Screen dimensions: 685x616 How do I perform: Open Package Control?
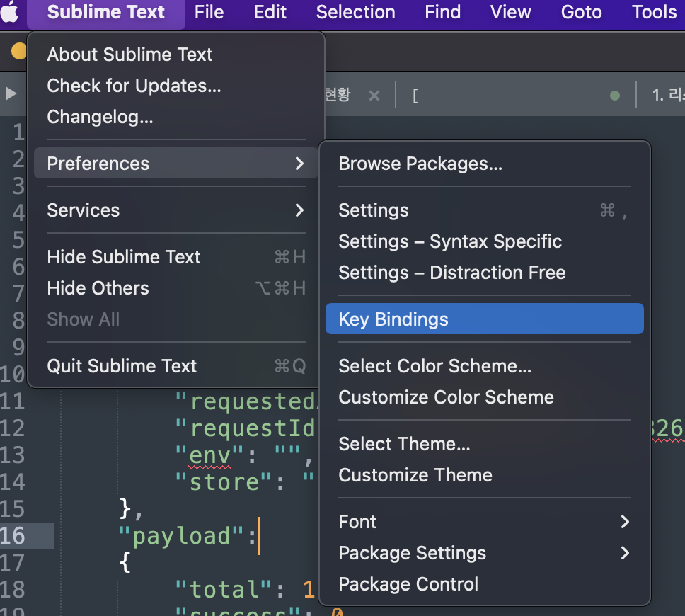pos(485,584)
